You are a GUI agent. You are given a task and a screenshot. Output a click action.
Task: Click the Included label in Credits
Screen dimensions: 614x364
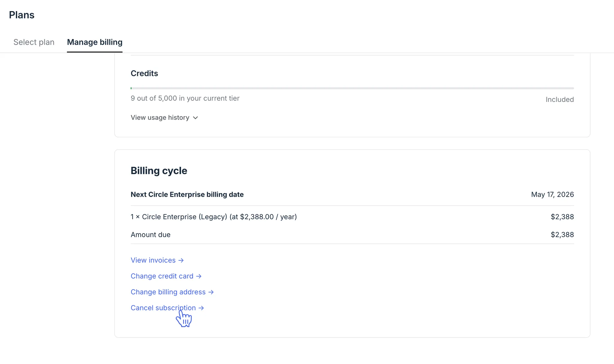(x=559, y=100)
